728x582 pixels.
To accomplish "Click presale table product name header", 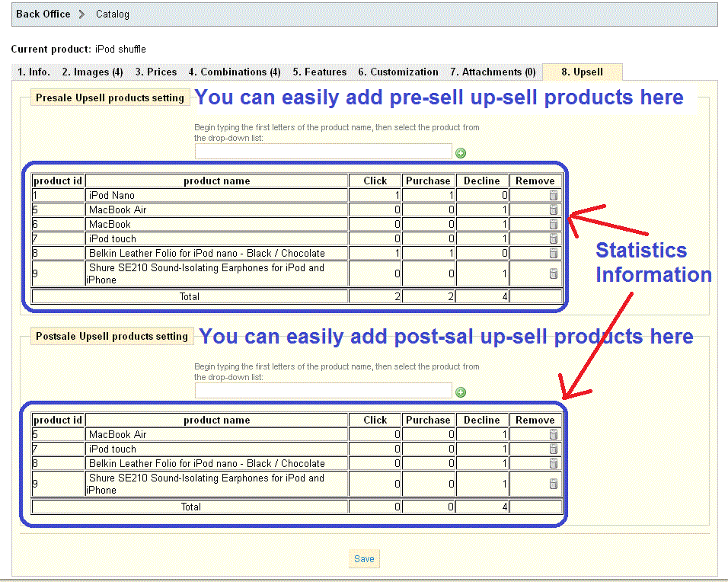I will (x=217, y=181).
